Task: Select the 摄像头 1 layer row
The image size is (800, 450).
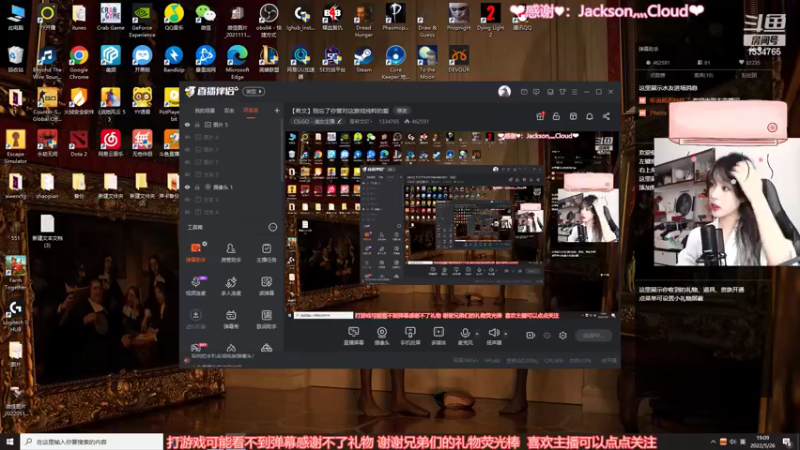Action: [x=231, y=187]
